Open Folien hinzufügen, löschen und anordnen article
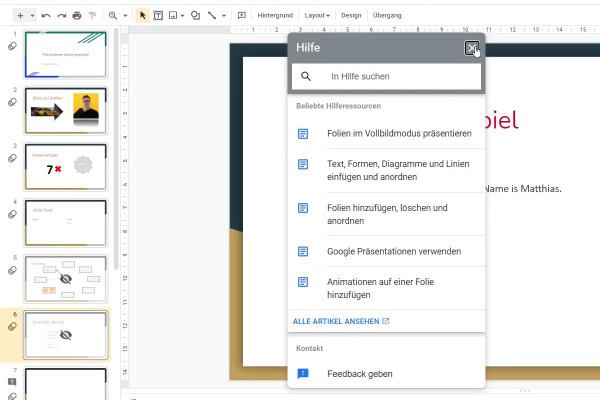This screenshot has height=400, width=600. point(386,214)
